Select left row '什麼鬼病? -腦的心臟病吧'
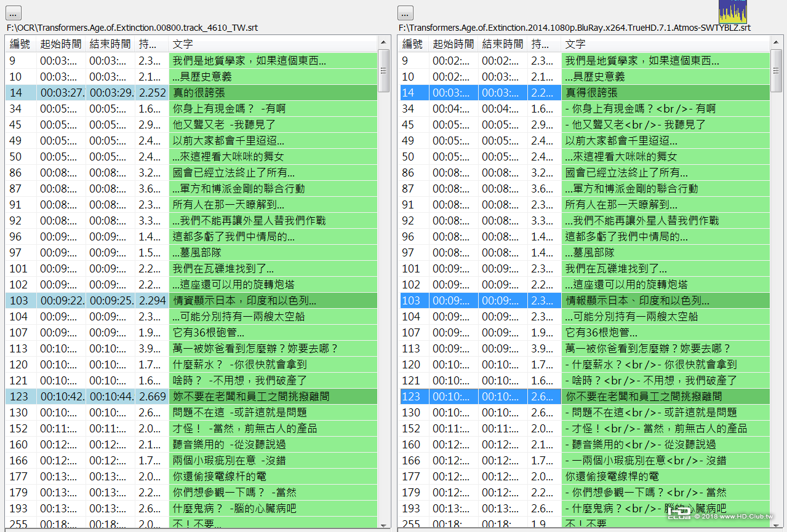 pos(191,508)
